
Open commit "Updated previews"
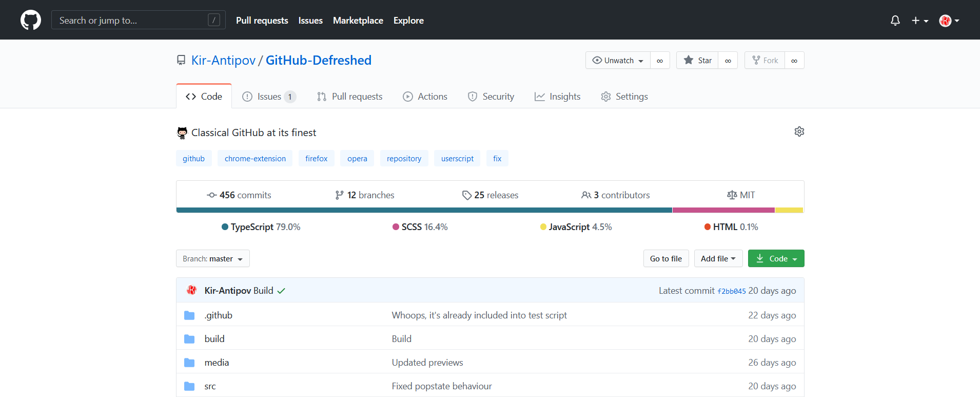(427, 363)
